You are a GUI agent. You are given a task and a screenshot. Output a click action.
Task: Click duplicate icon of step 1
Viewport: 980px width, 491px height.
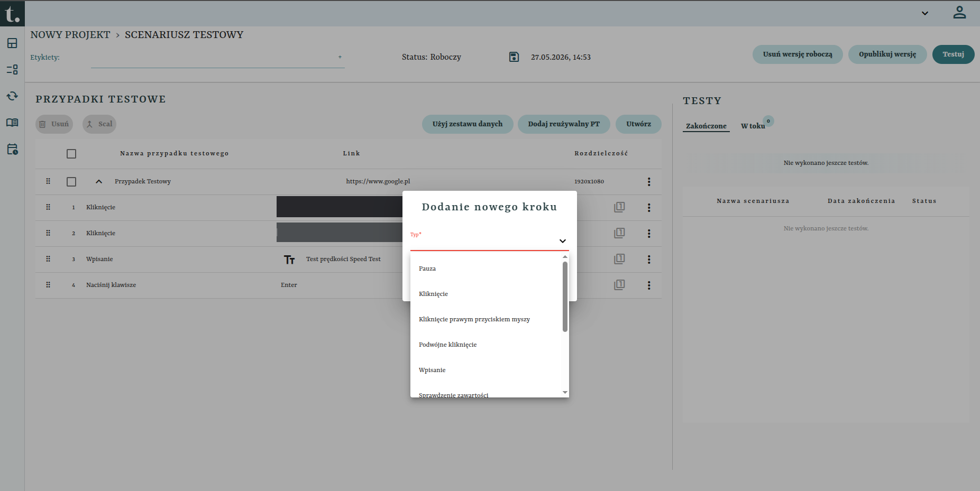click(x=619, y=207)
